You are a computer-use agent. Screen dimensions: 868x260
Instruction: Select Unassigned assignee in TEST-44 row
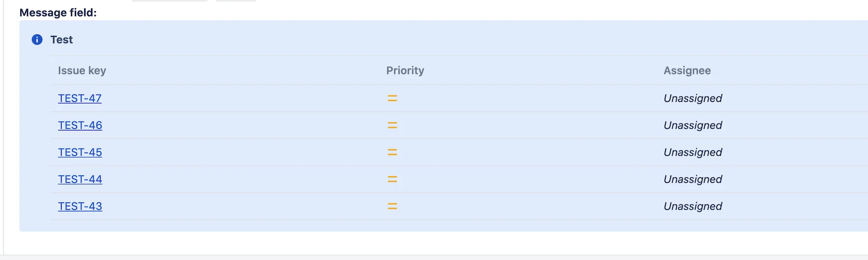pos(692,180)
